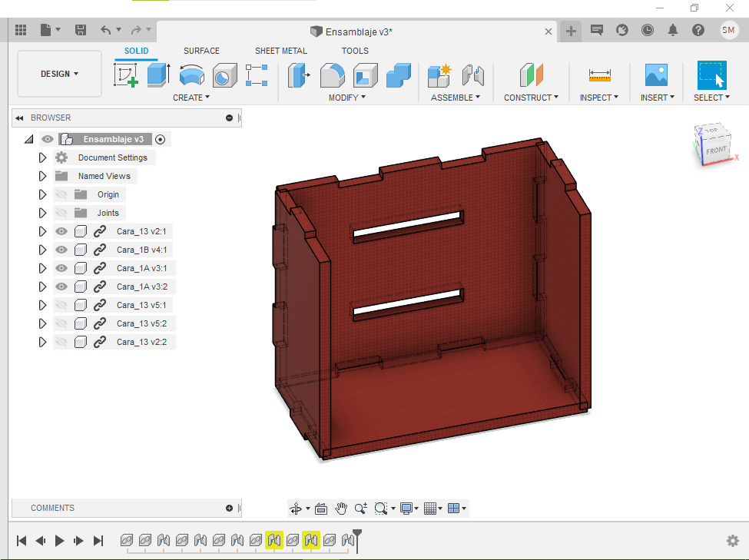Switch to the SURFACE tab
This screenshot has width=749, height=560.
[x=201, y=51]
